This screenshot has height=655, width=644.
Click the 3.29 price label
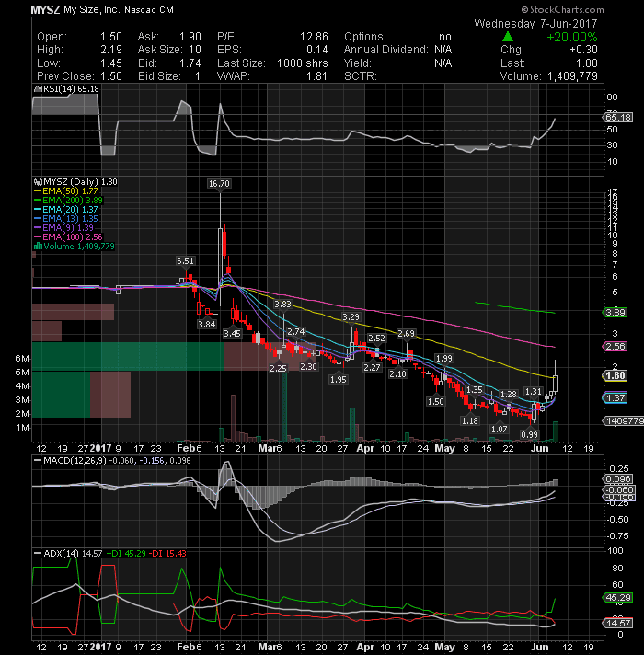click(x=351, y=317)
